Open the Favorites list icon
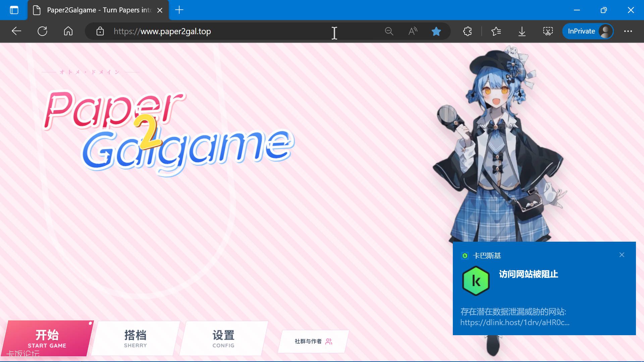 point(496,31)
